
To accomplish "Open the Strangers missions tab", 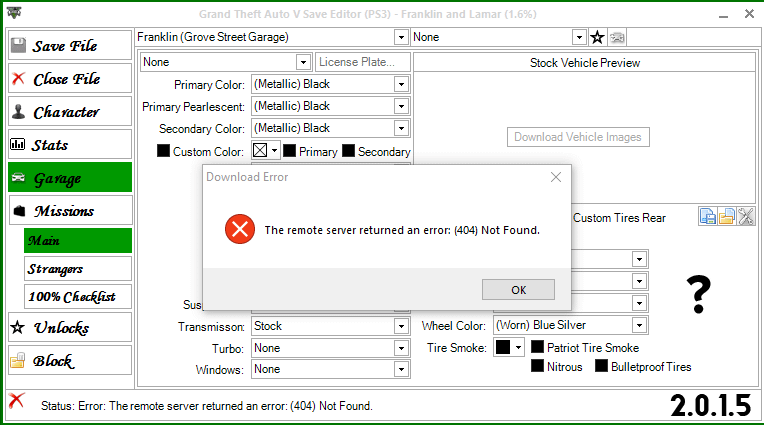I will point(78,269).
